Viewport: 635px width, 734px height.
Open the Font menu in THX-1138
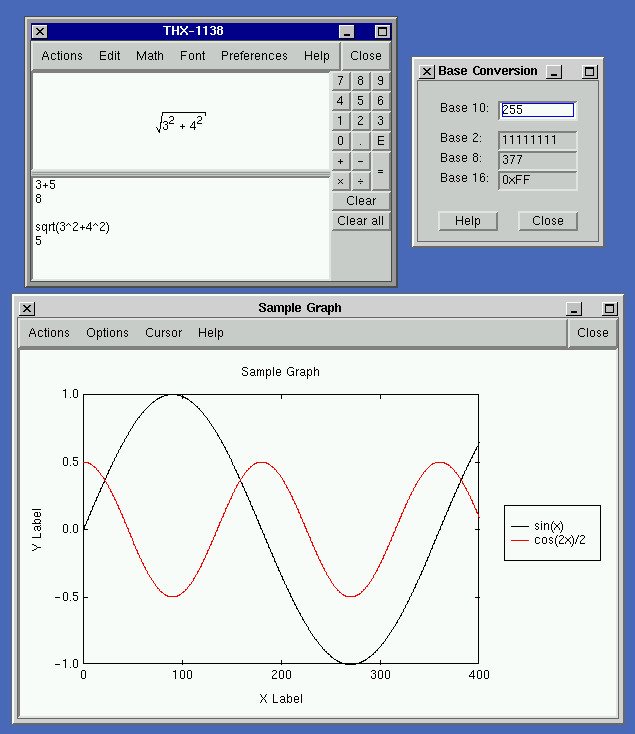[x=192, y=56]
